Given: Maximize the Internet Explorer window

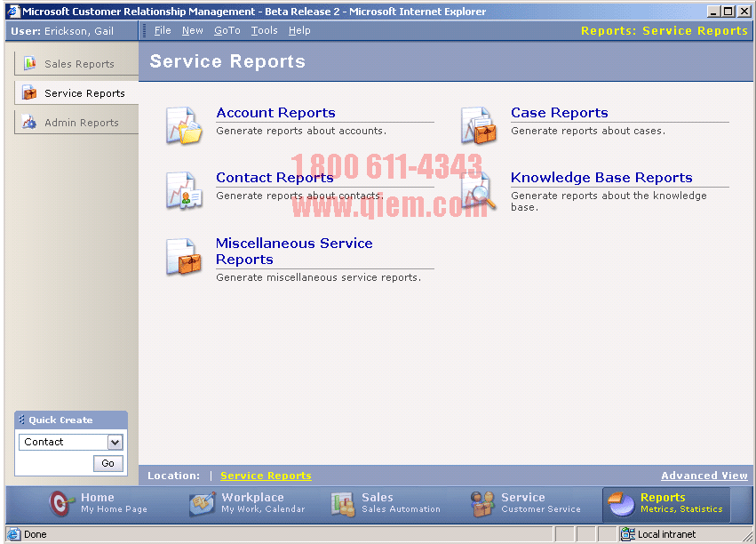Looking at the screenshot, I should point(728,11).
